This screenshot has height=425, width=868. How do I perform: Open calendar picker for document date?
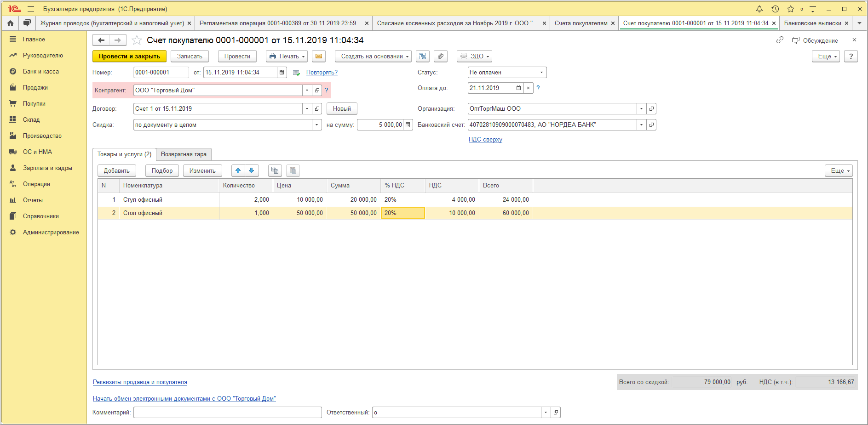(282, 73)
